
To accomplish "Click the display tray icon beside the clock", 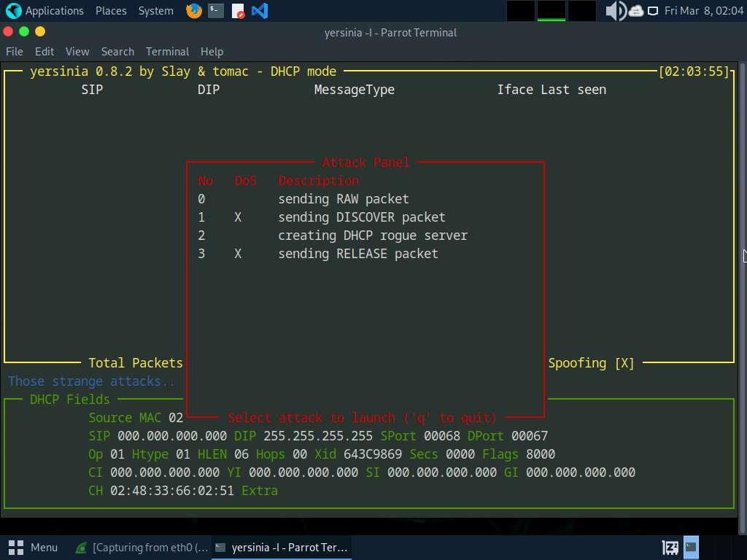I will [653, 11].
